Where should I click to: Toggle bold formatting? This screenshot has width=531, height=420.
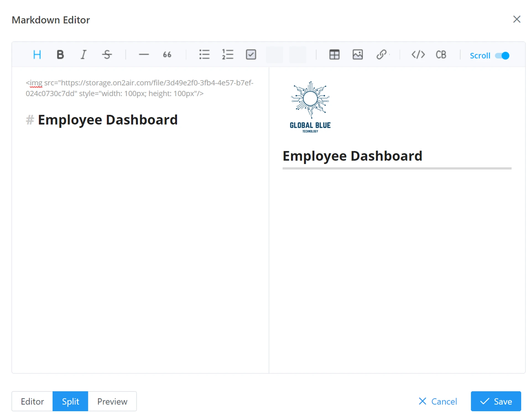tap(60, 54)
